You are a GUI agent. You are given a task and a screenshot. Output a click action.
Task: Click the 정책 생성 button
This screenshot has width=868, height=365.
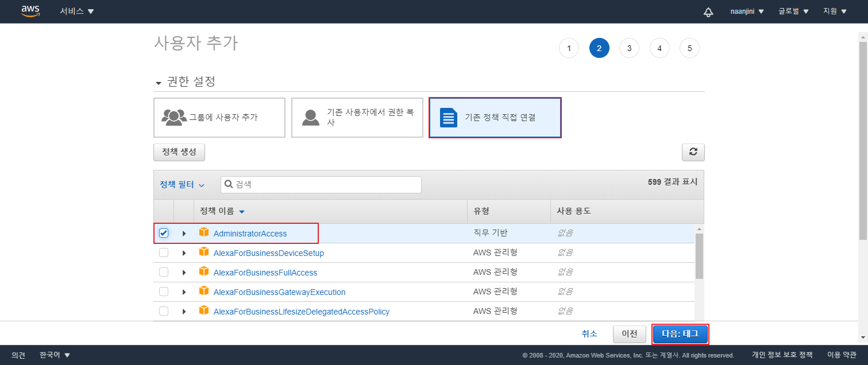pyautogui.click(x=179, y=152)
